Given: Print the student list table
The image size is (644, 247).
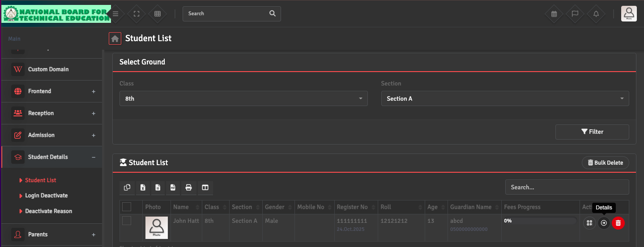Looking at the screenshot, I should tap(188, 187).
